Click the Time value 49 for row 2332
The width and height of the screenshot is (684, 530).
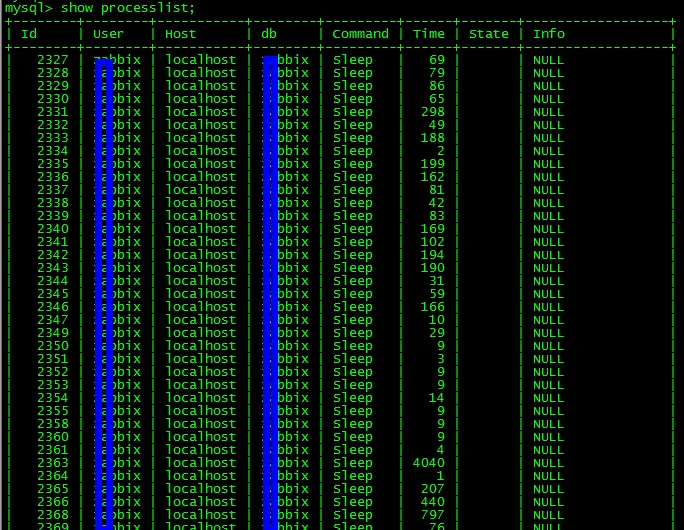(x=437, y=125)
